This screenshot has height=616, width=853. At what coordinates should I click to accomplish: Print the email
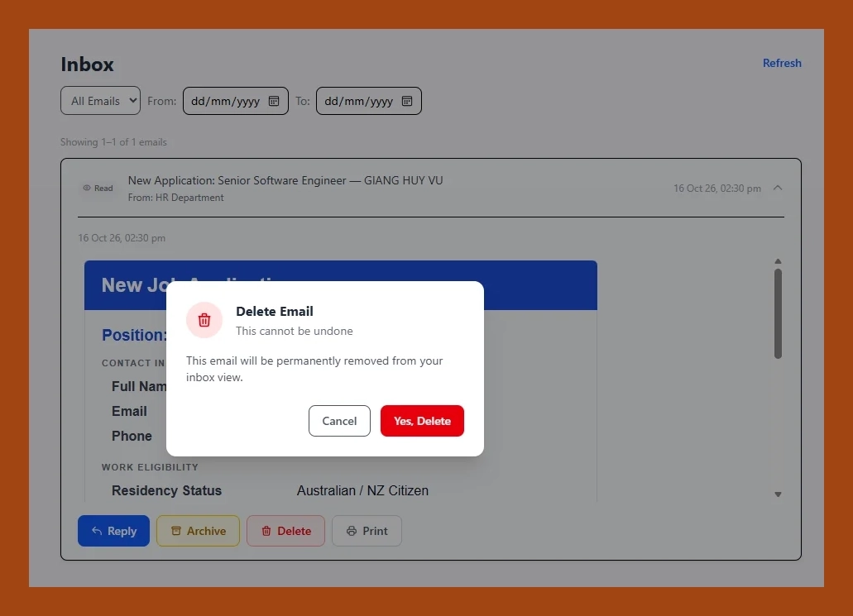[367, 531]
